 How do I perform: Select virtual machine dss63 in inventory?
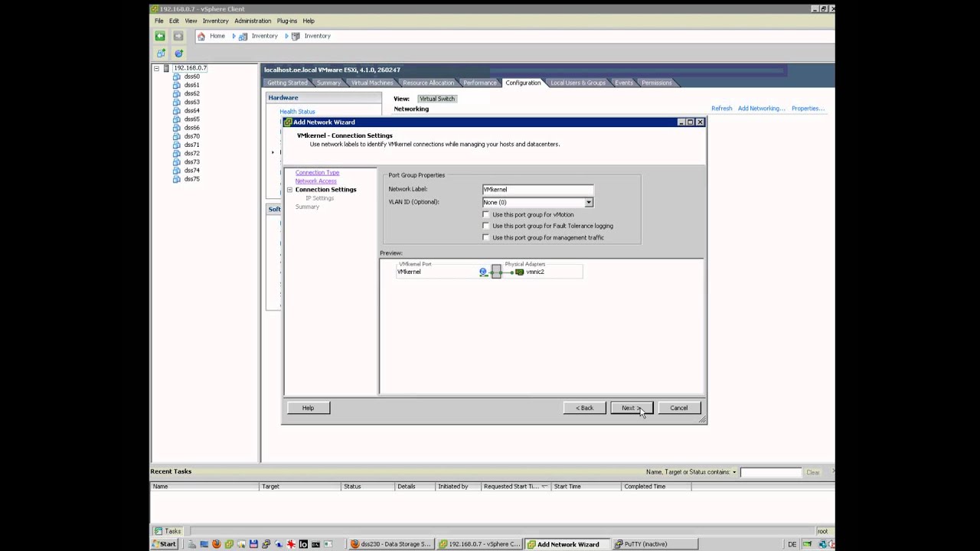coord(191,102)
